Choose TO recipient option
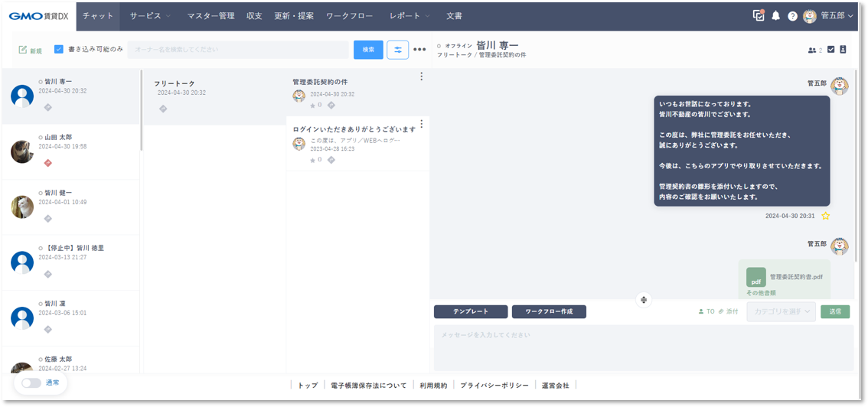 point(706,311)
